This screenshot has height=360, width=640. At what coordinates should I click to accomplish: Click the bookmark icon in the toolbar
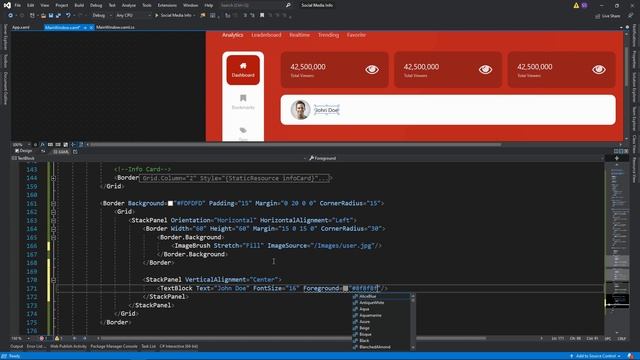262,16
